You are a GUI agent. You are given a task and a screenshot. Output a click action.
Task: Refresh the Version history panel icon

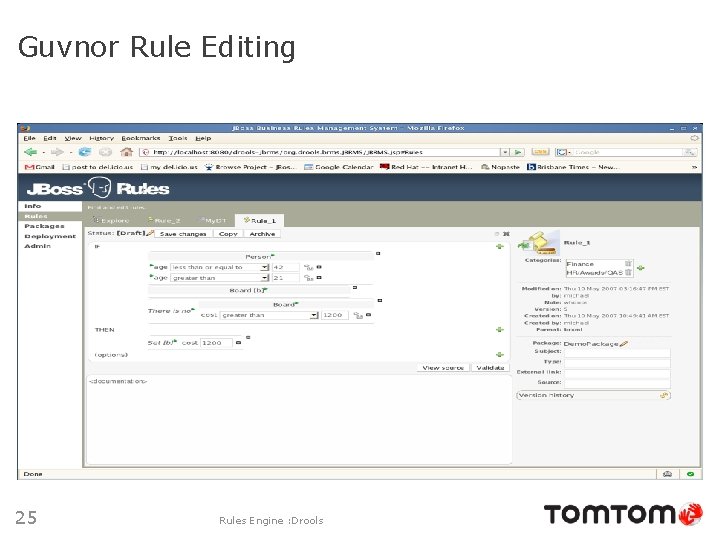pyautogui.click(x=664, y=395)
